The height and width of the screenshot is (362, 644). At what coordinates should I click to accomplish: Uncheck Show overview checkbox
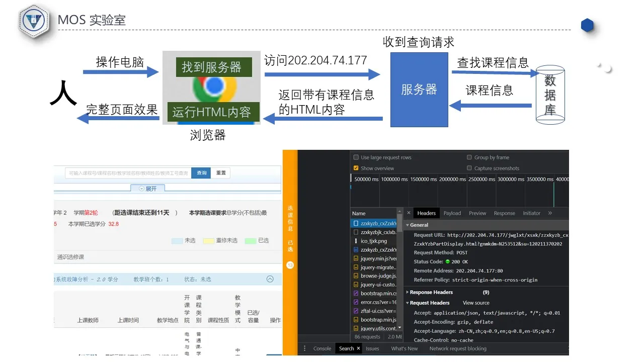point(356,168)
